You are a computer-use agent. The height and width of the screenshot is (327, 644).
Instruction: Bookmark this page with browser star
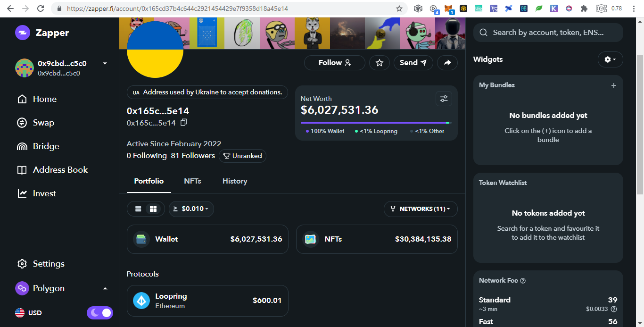coord(399,8)
